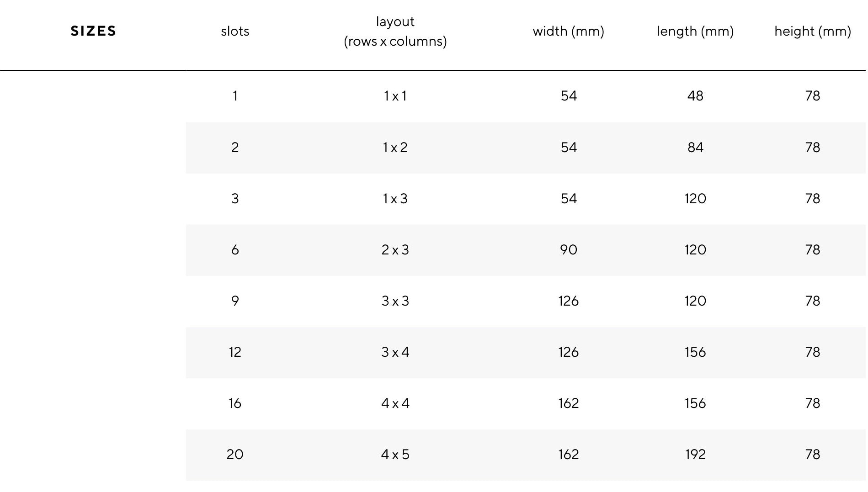
Task: Click the width value 90
Action: click(x=569, y=250)
